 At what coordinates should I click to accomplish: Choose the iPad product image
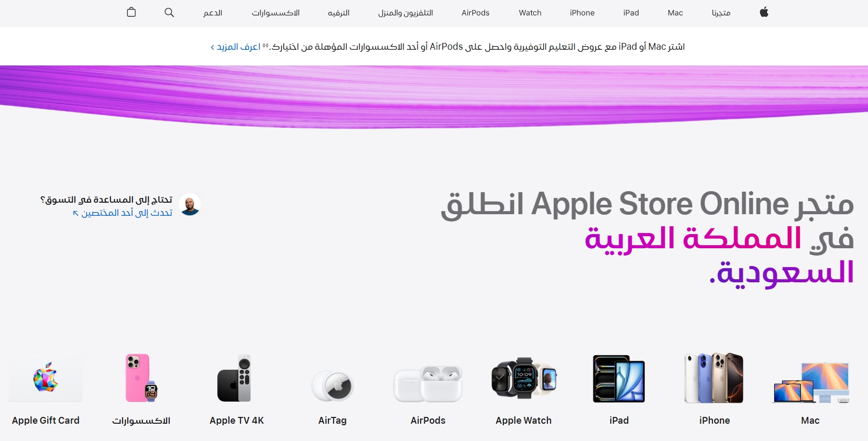(619, 378)
